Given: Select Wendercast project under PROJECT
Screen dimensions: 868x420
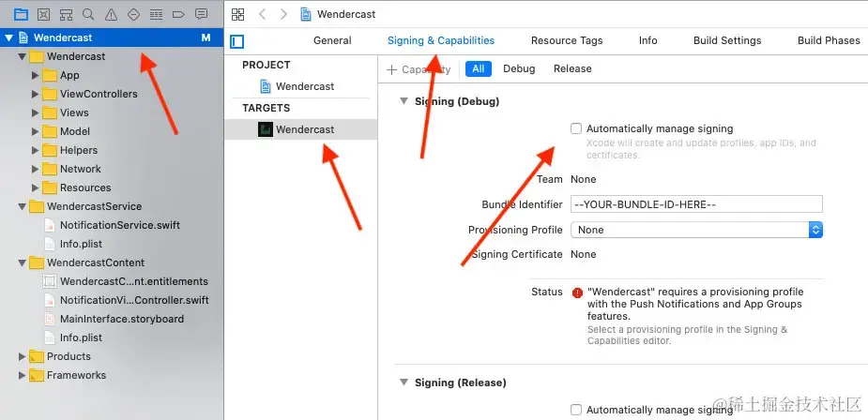Looking at the screenshot, I should pyautogui.click(x=304, y=86).
